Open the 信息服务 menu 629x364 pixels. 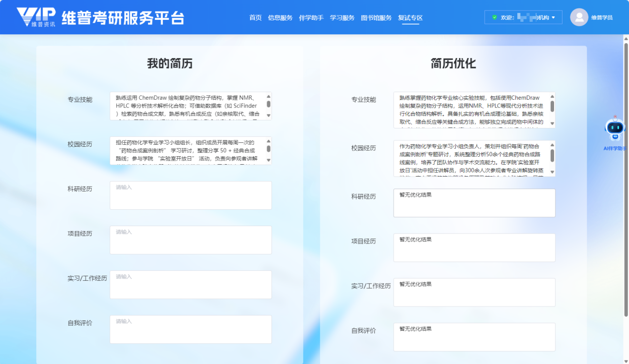[x=280, y=18]
